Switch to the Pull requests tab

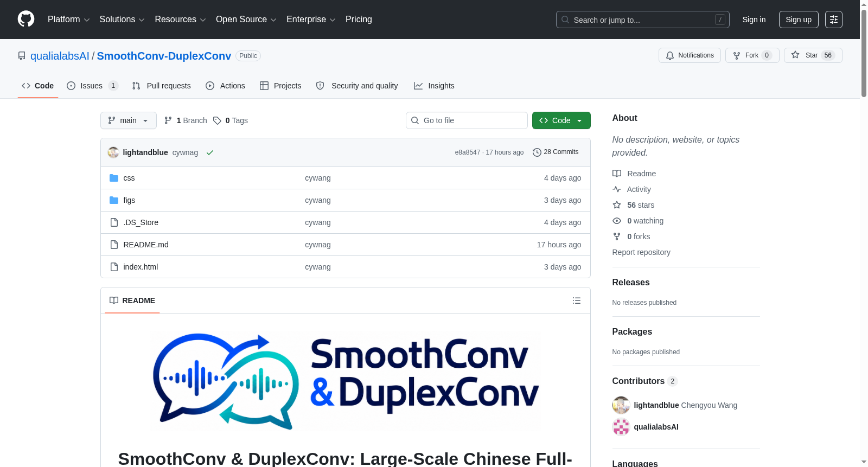[x=162, y=86]
